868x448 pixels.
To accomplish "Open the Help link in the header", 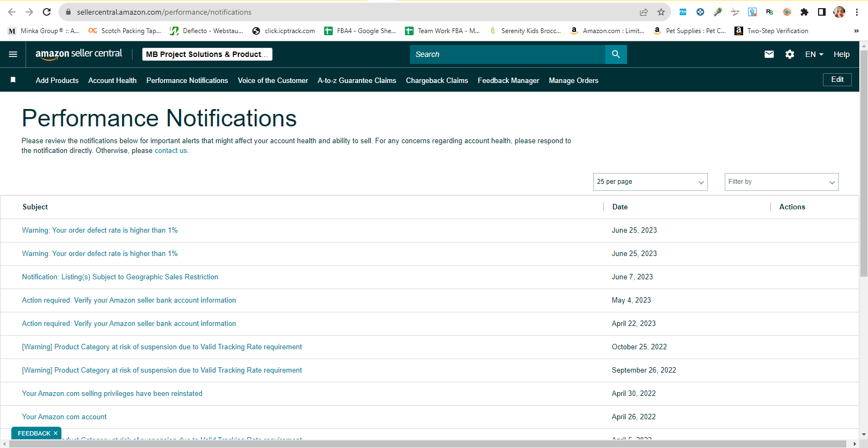I will coord(841,54).
